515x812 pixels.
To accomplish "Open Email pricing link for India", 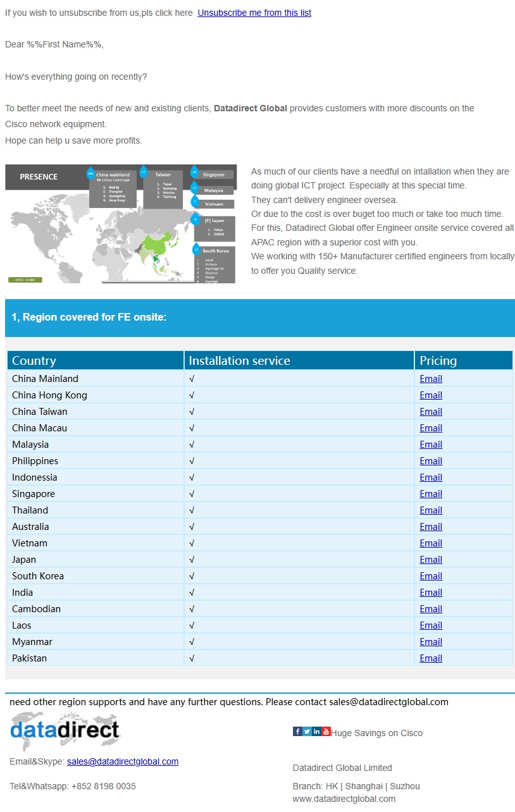I will (431, 593).
